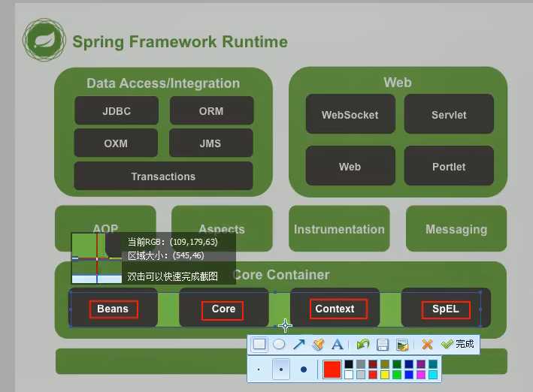Pick the navy color swatch
Viewport: 533px width, 392px height.
pos(409,364)
